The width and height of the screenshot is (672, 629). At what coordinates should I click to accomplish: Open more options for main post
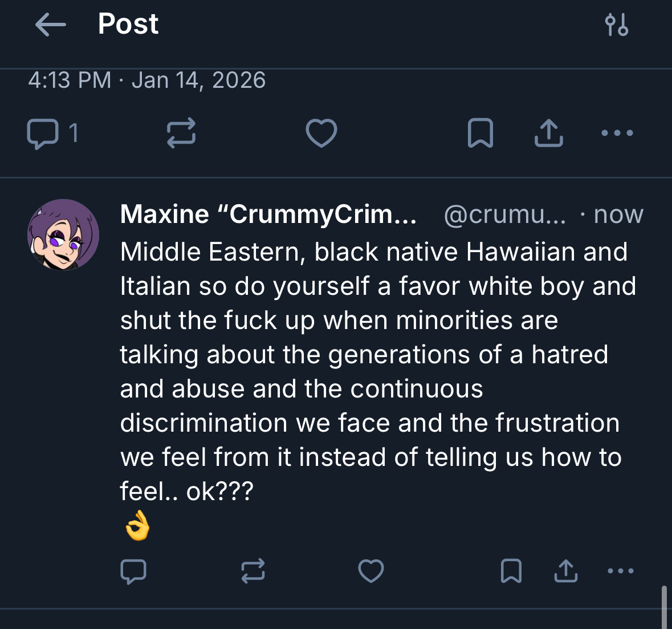click(617, 133)
